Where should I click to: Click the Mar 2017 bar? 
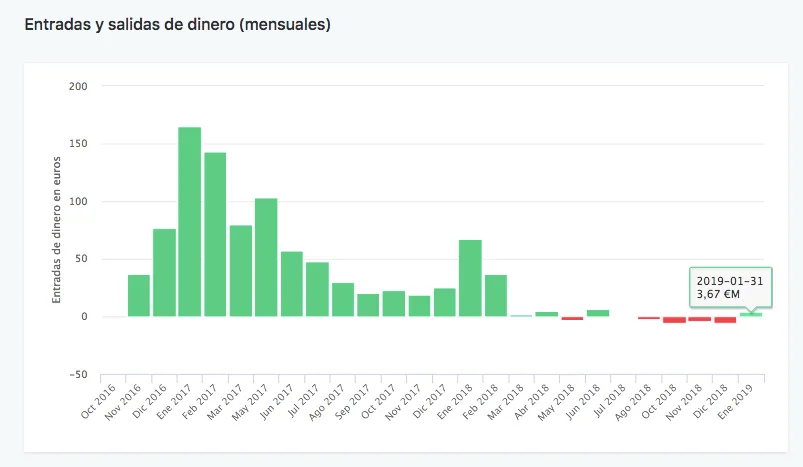click(x=241, y=271)
